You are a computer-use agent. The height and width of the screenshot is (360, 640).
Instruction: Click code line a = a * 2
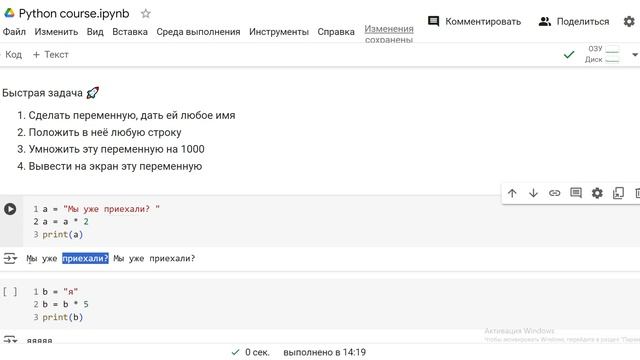[x=65, y=222]
